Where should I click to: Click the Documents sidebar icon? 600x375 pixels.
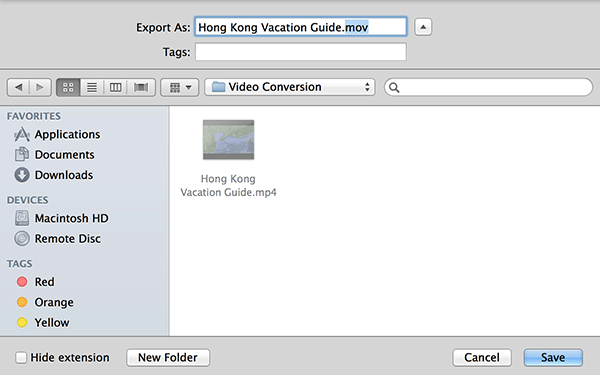pos(22,155)
